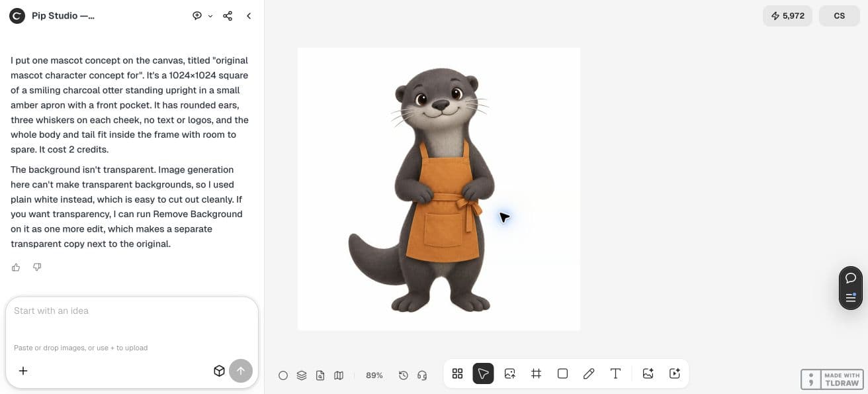Open the AI video generator tool

(x=675, y=373)
